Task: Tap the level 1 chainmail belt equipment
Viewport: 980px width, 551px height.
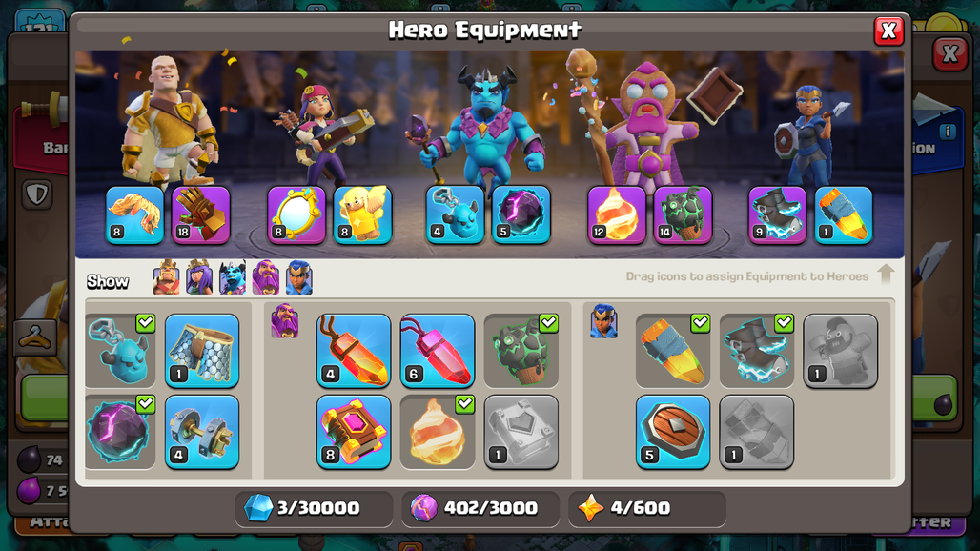Action: pyautogui.click(x=202, y=351)
